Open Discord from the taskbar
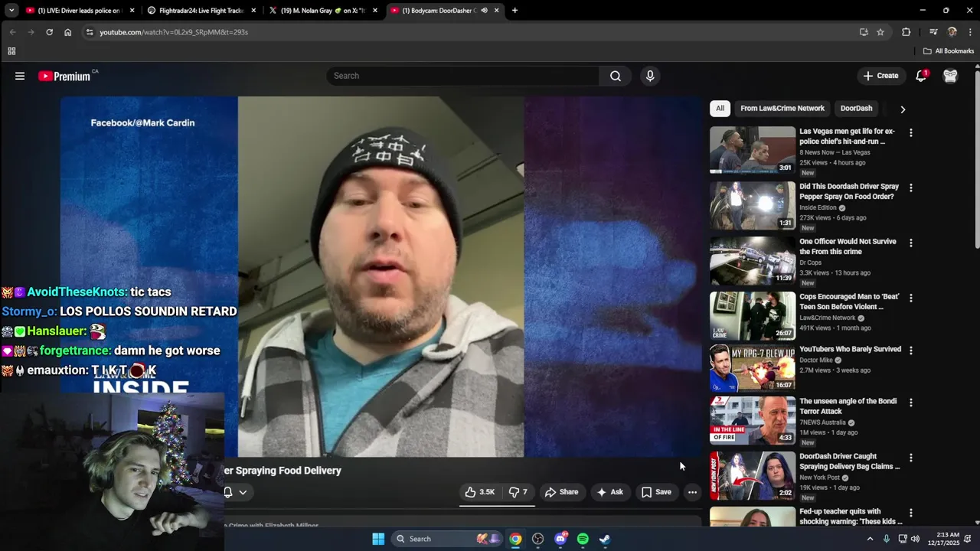 560,539
